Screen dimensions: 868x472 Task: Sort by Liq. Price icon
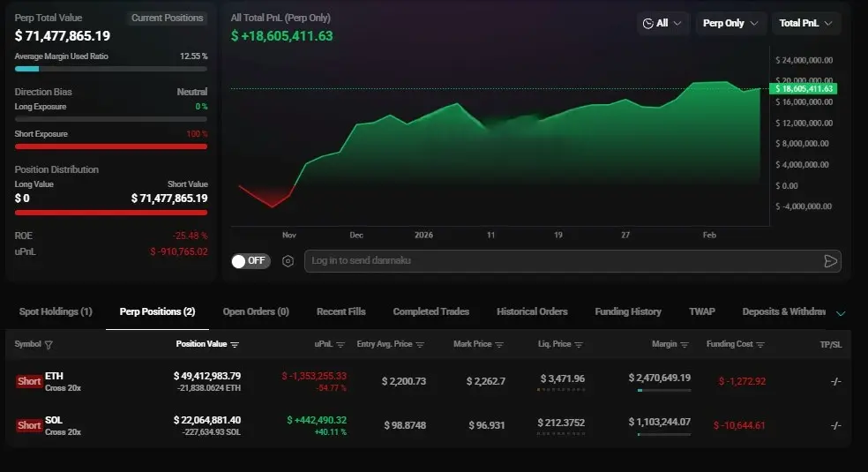[579, 345]
